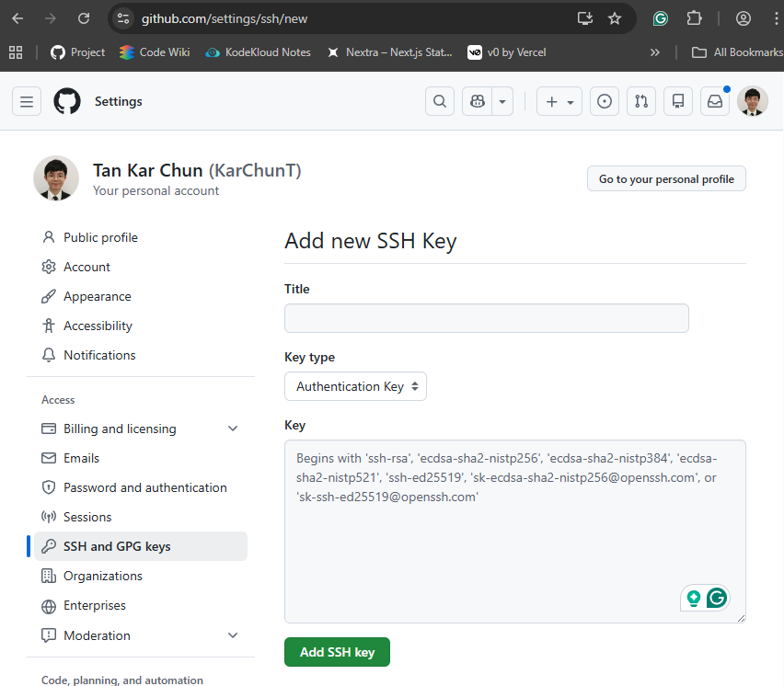Expand Billing and licensing section
784x686 pixels.
[x=233, y=429]
